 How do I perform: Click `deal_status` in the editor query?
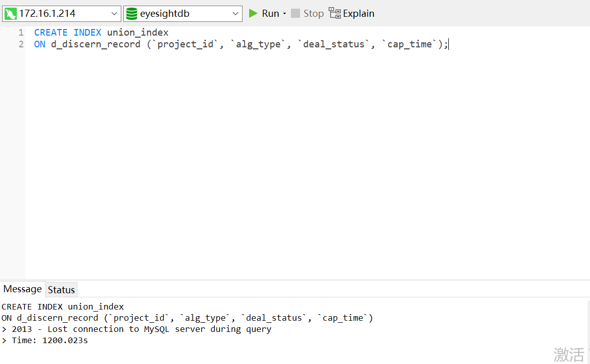pyautogui.click(x=334, y=44)
